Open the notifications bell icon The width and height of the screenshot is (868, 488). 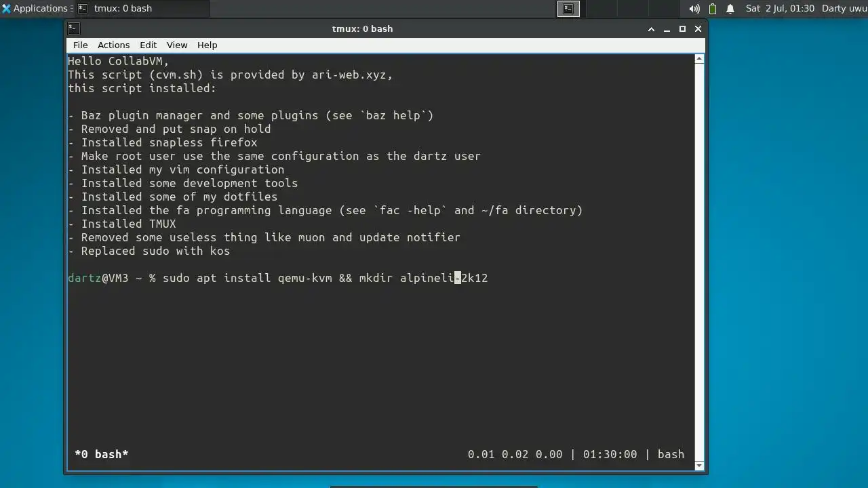point(730,9)
